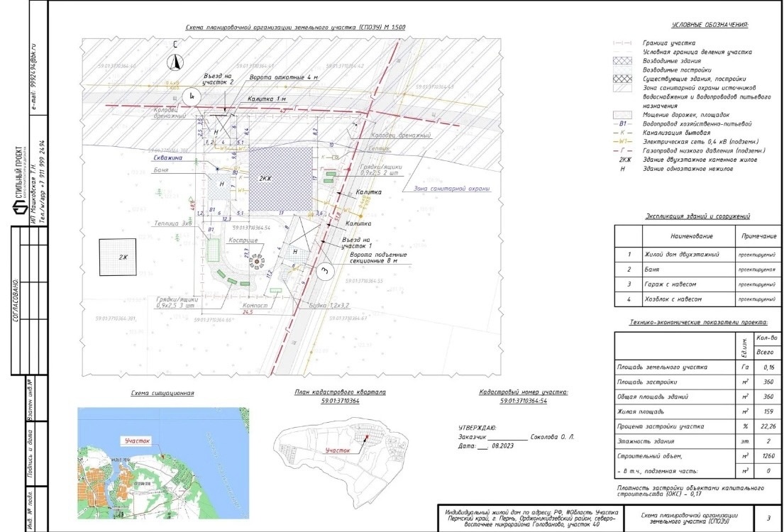Click the Септик label on plan

(x=378, y=148)
